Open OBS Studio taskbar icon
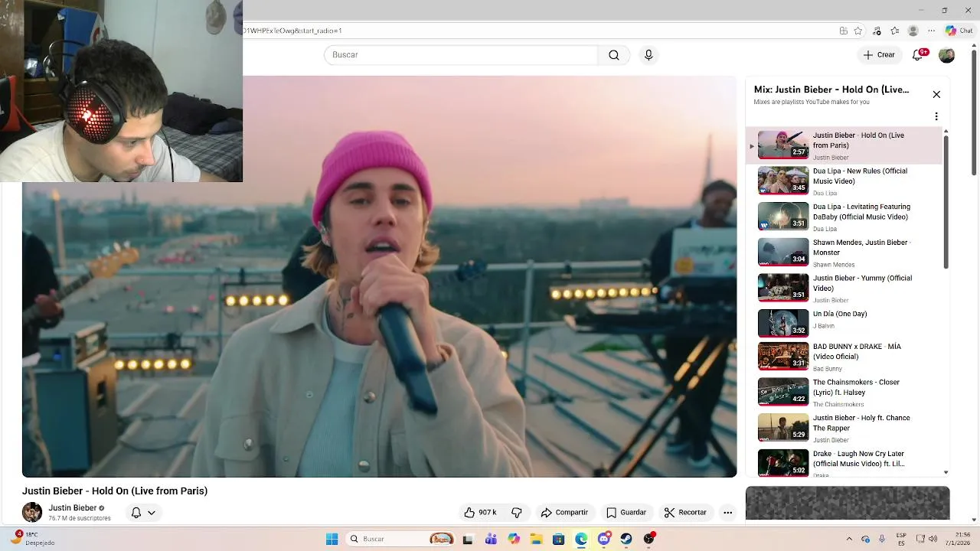The image size is (980, 551). point(649,539)
